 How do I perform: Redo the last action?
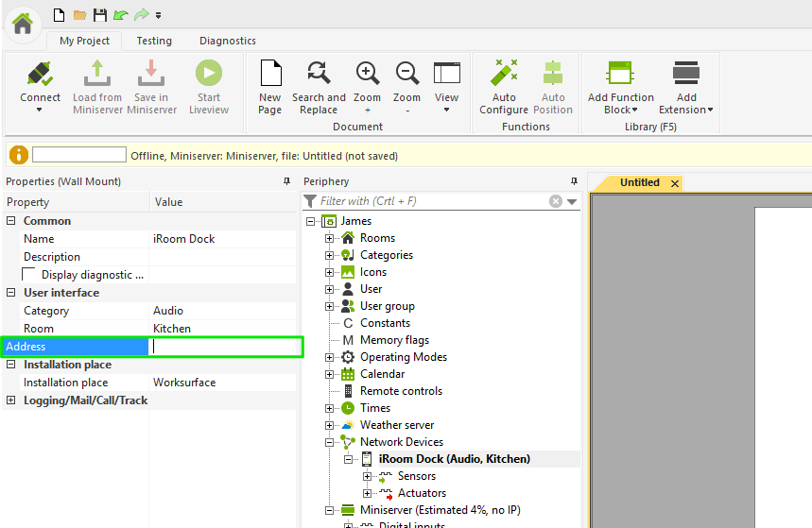click(x=142, y=15)
